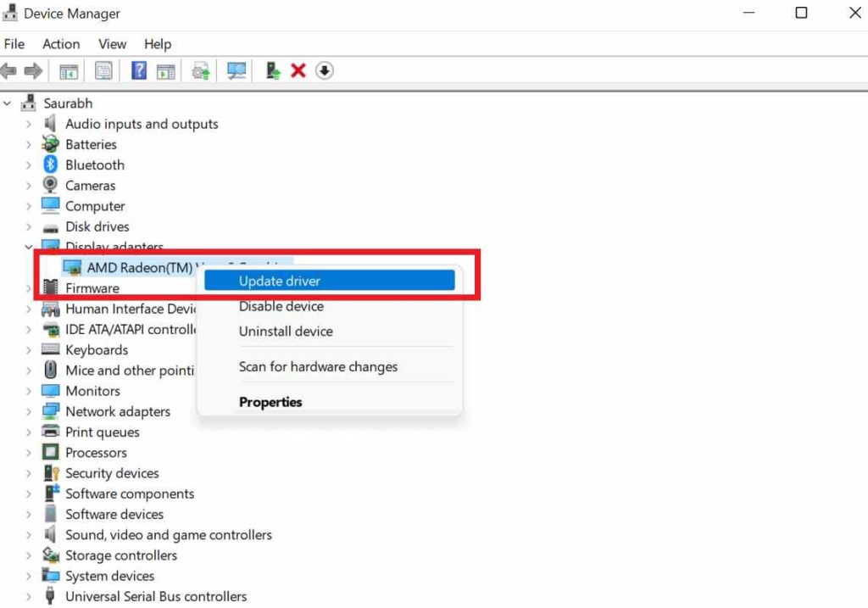Open the Properties sheet toolbar icon
The width and height of the screenshot is (868, 608).
[x=103, y=71]
